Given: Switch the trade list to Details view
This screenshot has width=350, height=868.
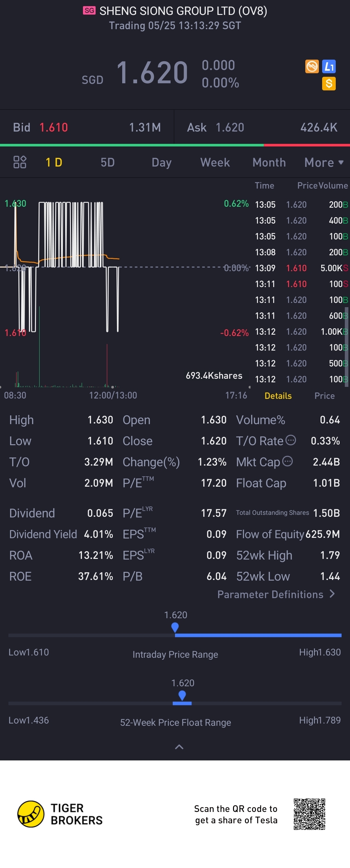Looking at the screenshot, I should pos(278,396).
